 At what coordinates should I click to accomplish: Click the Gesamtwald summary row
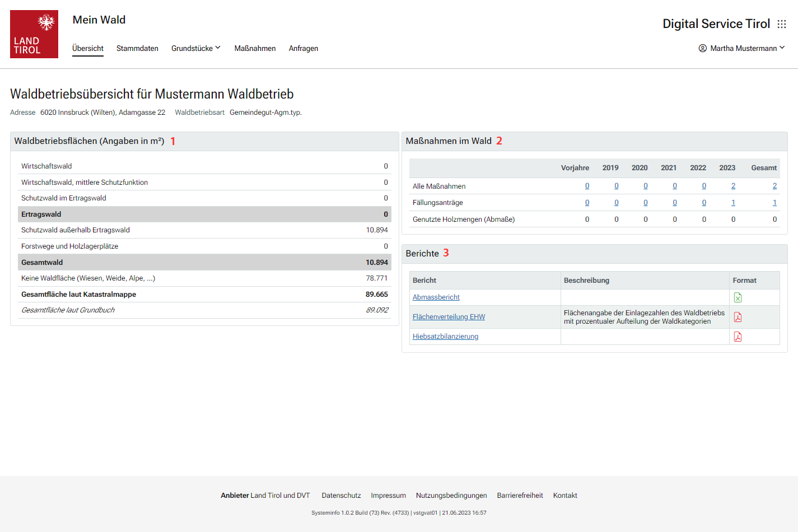pyautogui.click(x=204, y=262)
